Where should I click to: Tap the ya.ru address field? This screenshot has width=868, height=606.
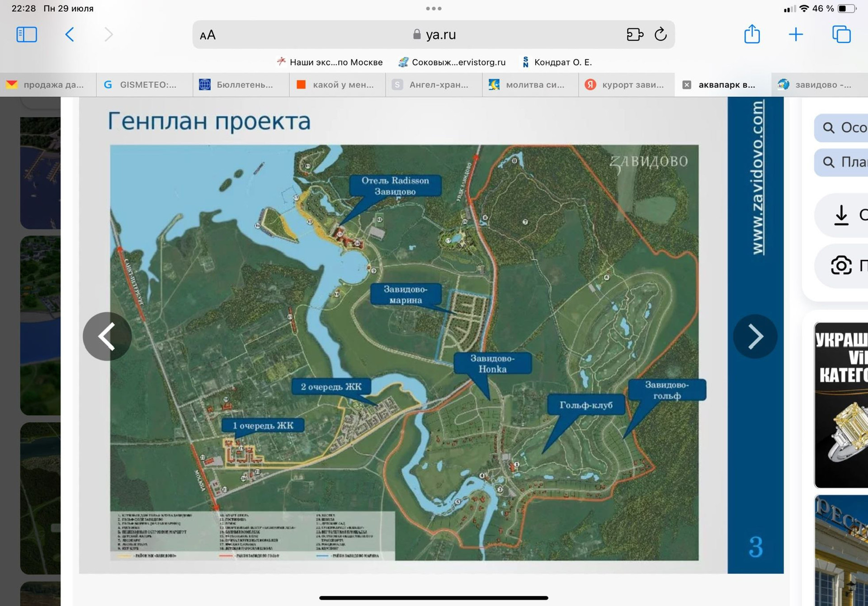click(434, 35)
